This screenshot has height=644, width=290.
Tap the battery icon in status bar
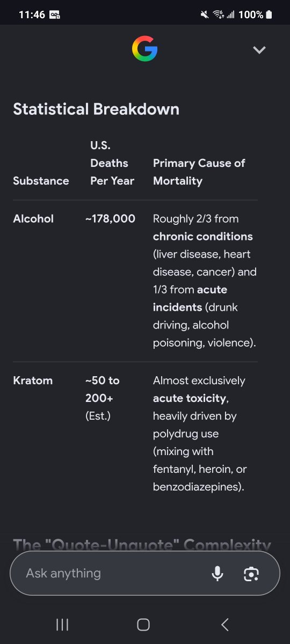click(x=269, y=15)
